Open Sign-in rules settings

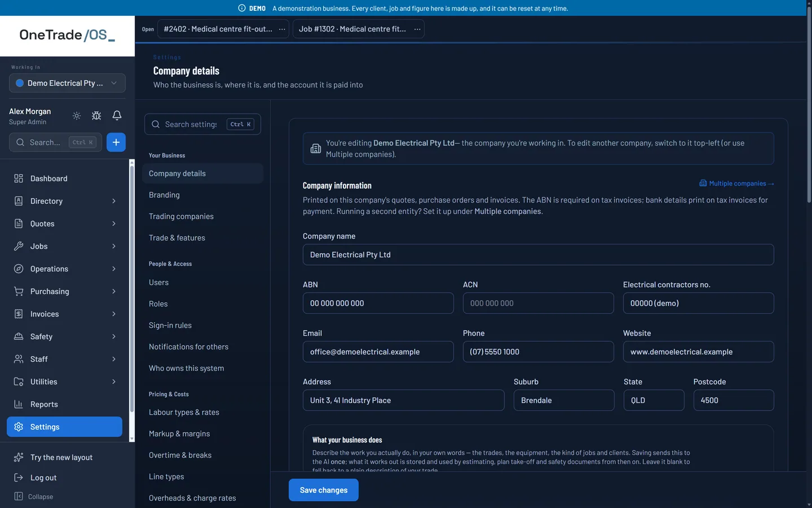[202, 325]
